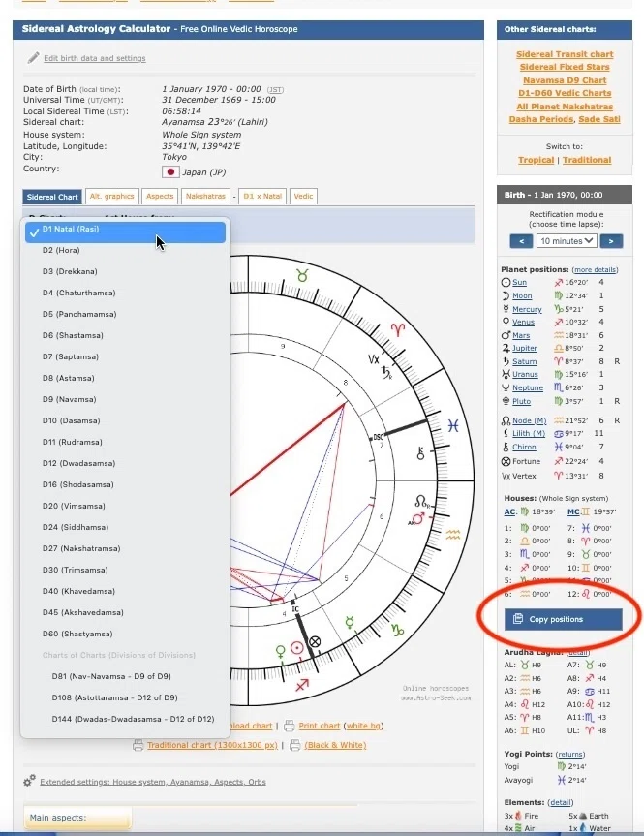This screenshot has width=644, height=836.
Task: Choose D81 (Nav-Navamsa) chart
Action: [125, 676]
